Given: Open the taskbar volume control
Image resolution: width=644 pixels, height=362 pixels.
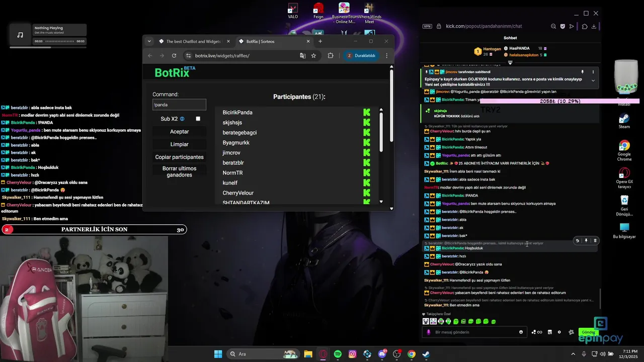Looking at the screenshot, I should pos(602,354).
